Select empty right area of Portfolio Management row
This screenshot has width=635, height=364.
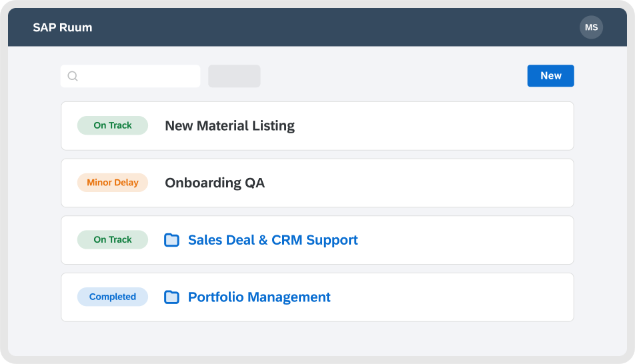click(x=467, y=297)
